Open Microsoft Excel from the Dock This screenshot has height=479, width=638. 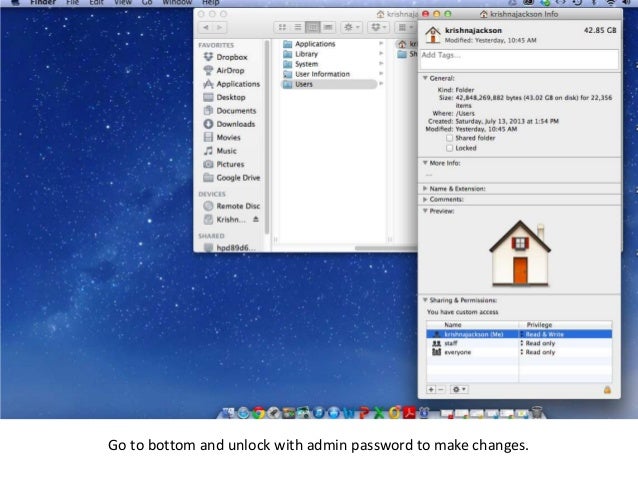(x=379, y=413)
